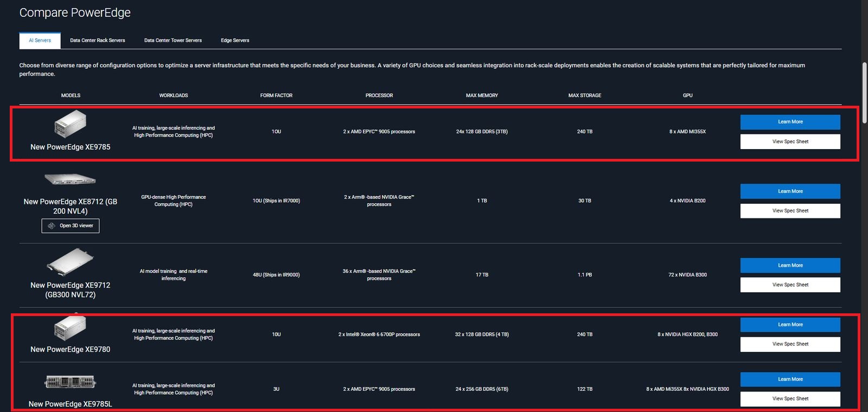The image size is (868, 412).
Task: Click Learn More for PowerEdge XE8712
Action: pyautogui.click(x=790, y=191)
